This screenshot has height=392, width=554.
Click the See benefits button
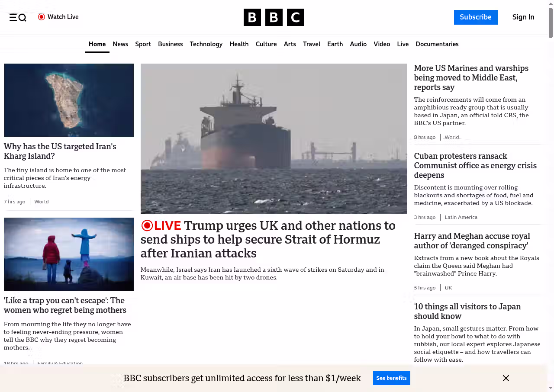(391, 378)
